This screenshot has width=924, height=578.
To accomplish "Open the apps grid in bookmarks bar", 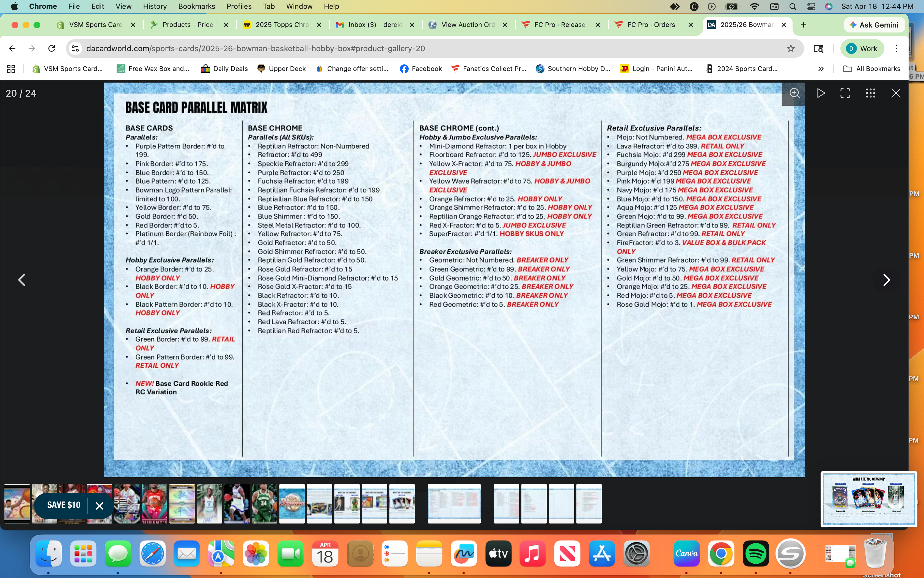I will tap(11, 69).
